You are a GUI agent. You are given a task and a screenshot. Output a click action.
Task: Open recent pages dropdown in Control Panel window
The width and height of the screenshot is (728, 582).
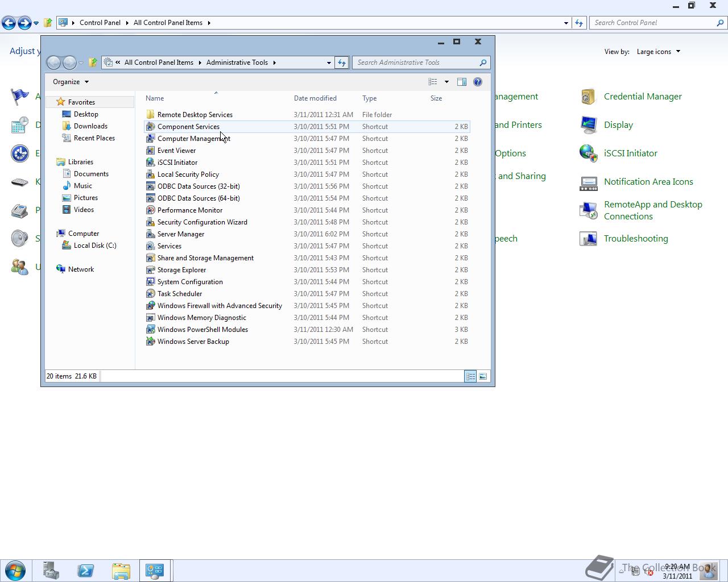click(36, 23)
